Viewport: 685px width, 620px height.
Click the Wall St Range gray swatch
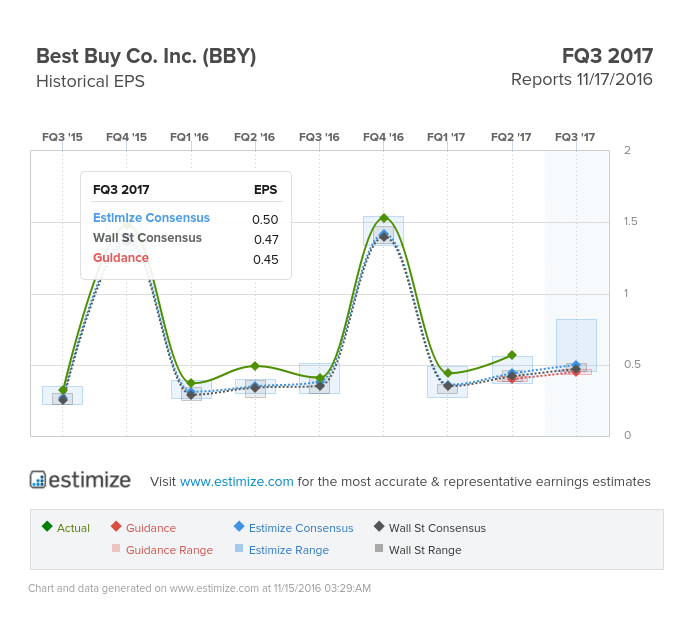379,548
